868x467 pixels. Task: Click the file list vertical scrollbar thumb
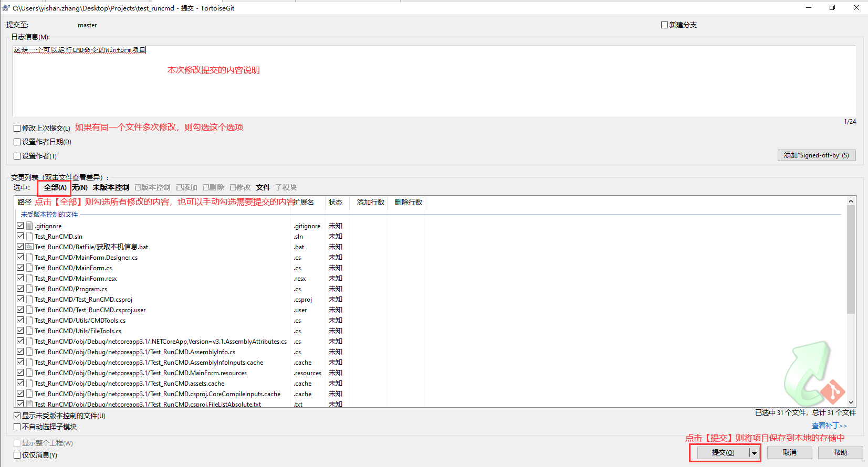coord(851,260)
